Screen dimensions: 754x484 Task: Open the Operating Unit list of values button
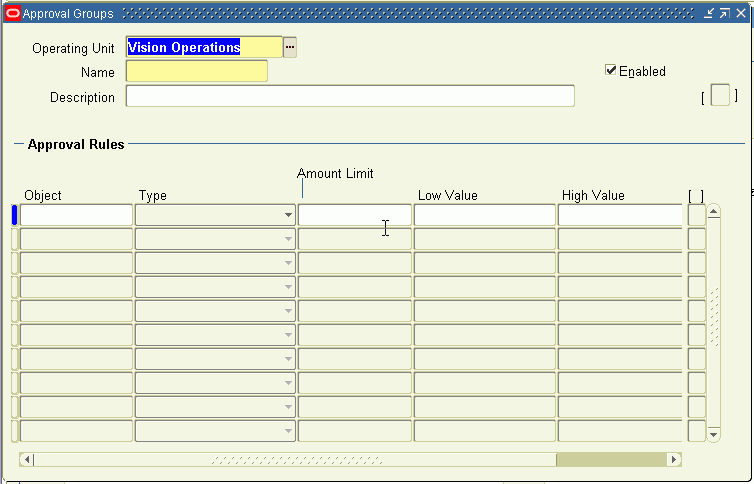pos(289,48)
